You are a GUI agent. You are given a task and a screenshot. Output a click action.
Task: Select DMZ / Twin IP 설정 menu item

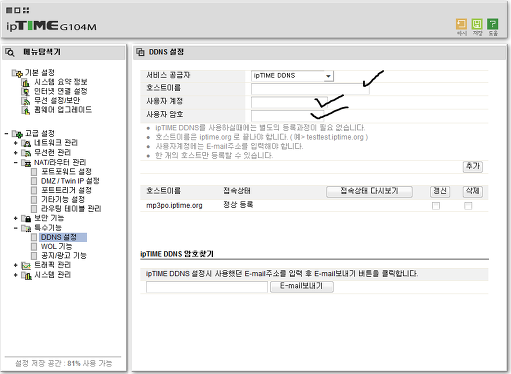tap(70, 181)
